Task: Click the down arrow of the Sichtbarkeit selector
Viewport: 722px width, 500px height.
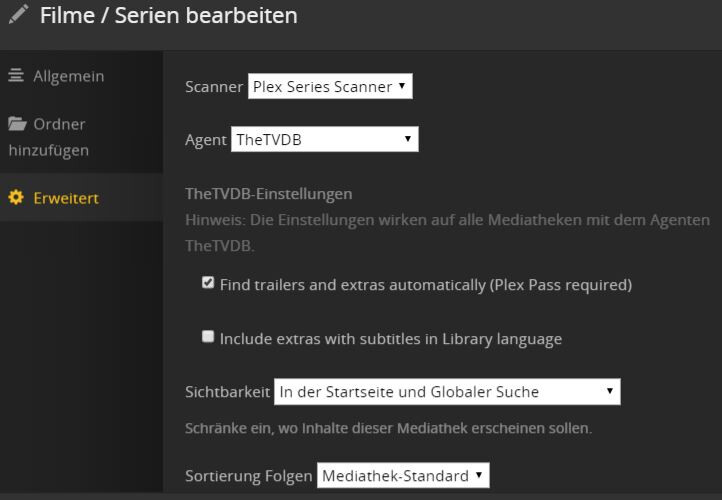Action: pyautogui.click(x=610, y=391)
